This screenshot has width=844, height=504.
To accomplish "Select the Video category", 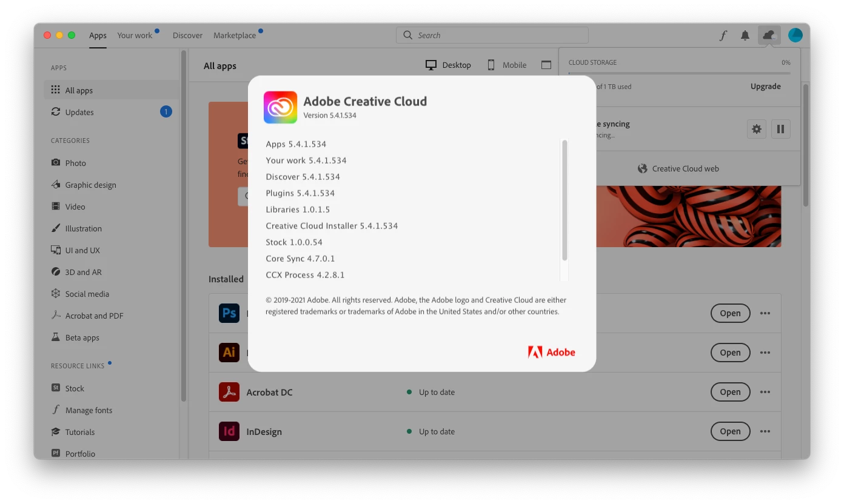I will [x=69, y=207].
